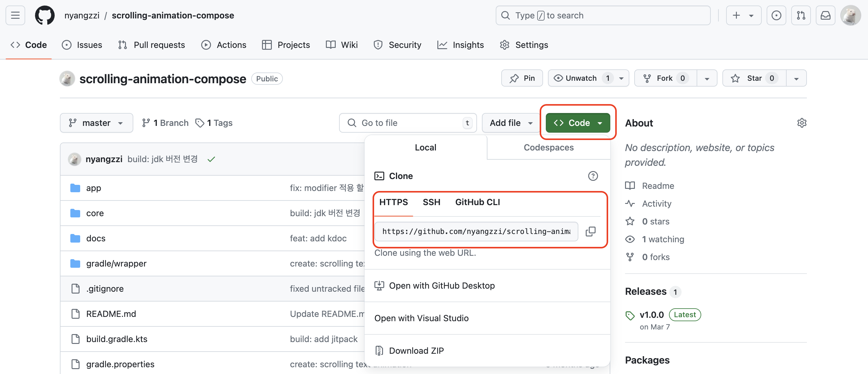The image size is (868, 374).
Task: Open the clone help question mark icon
Action: tap(593, 176)
